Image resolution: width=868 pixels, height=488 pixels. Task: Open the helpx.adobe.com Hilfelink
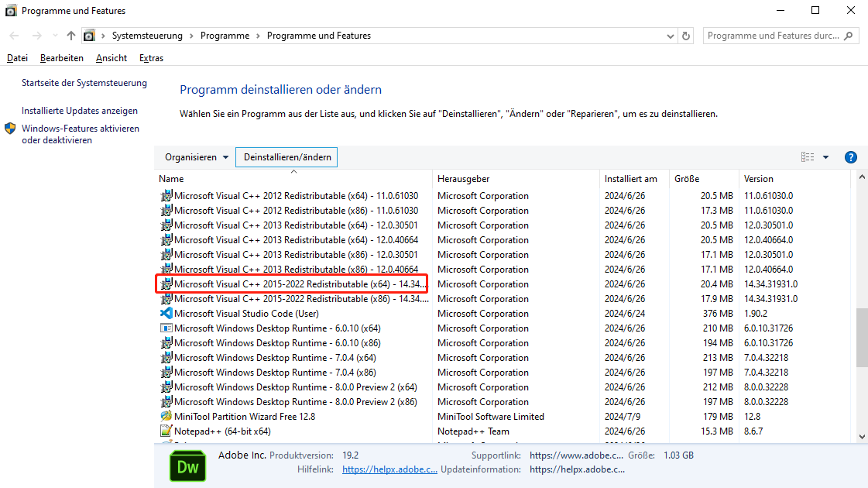389,469
